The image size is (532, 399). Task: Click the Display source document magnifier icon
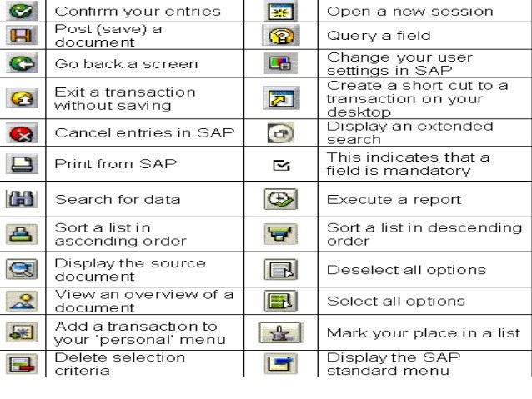[22, 269]
